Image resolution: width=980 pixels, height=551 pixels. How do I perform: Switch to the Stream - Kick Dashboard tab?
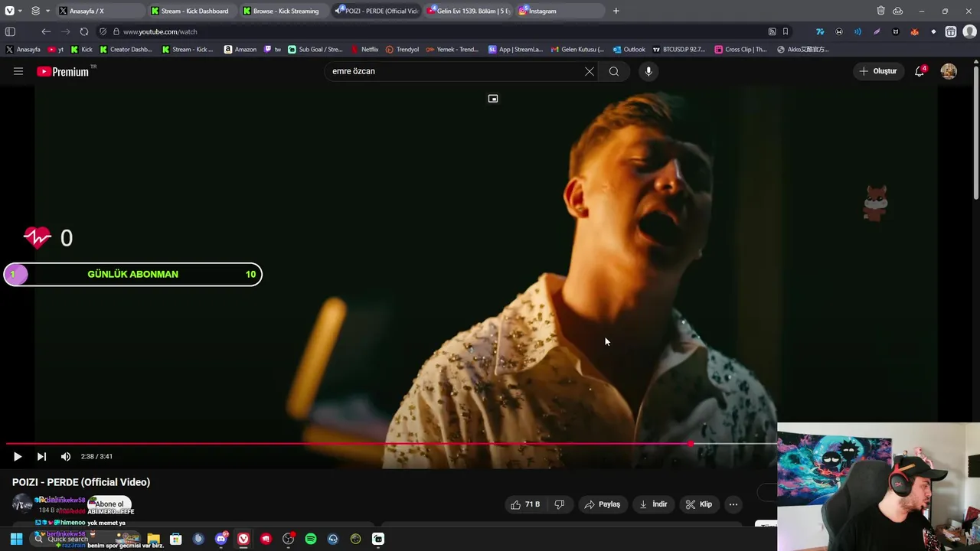click(x=191, y=11)
